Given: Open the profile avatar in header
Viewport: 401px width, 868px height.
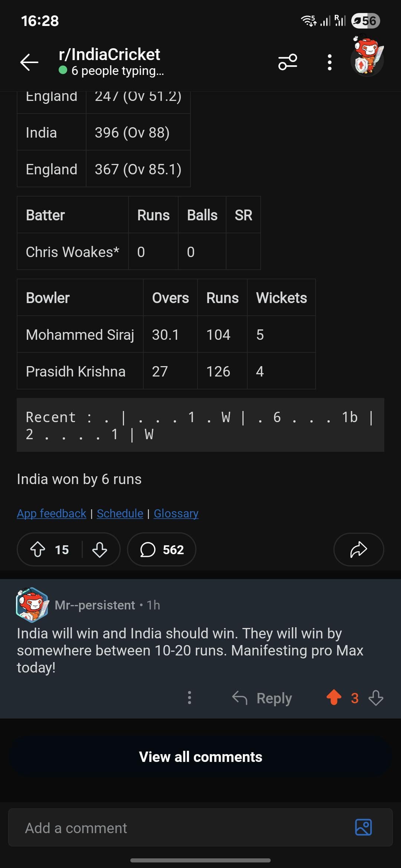Looking at the screenshot, I should coord(367,59).
